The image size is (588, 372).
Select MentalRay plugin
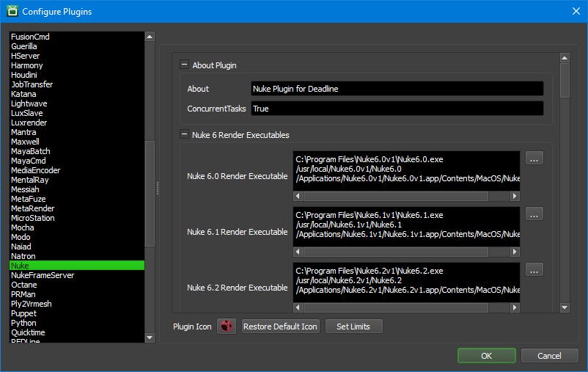click(77, 180)
